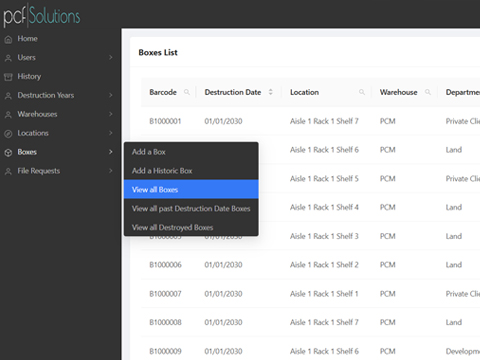
Task: Choose View all Boxes menu entry
Action: tap(191, 189)
